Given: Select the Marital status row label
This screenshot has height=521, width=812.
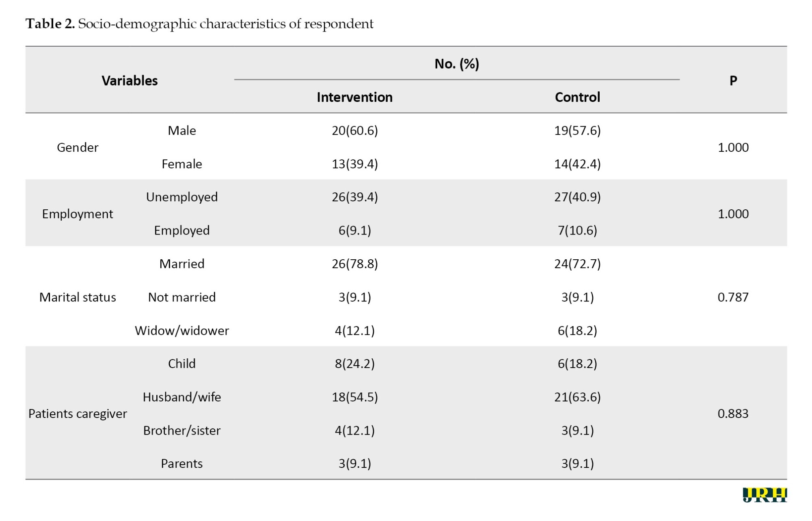Looking at the screenshot, I should click(x=78, y=297).
